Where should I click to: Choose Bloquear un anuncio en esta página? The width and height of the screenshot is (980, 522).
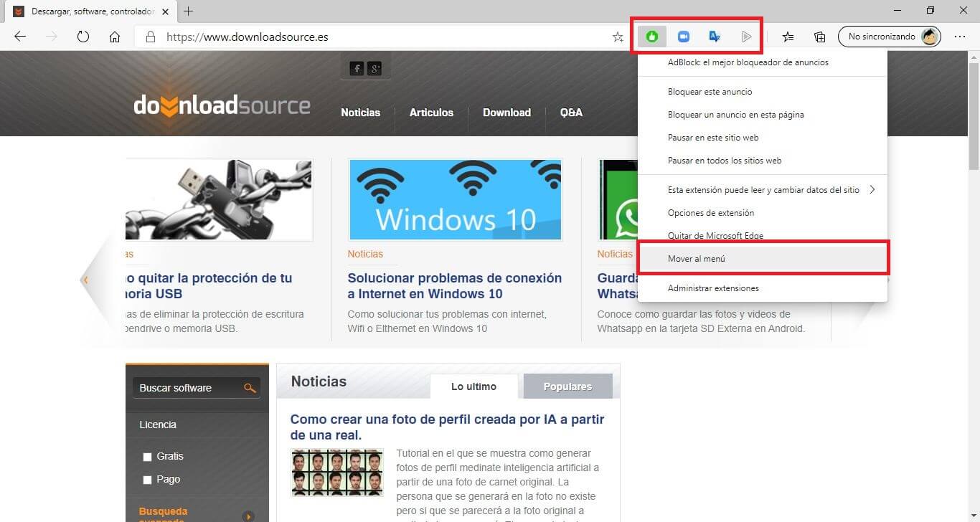(x=763, y=115)
